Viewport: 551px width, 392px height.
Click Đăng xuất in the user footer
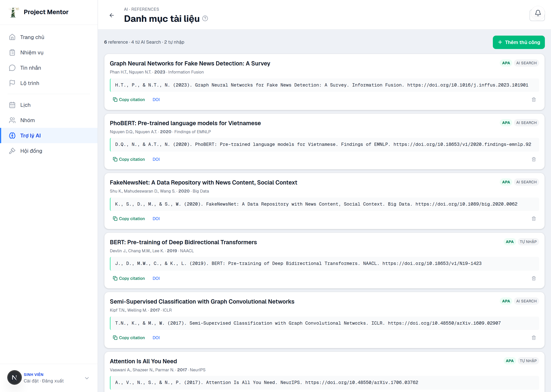click(x=53, y=381)
